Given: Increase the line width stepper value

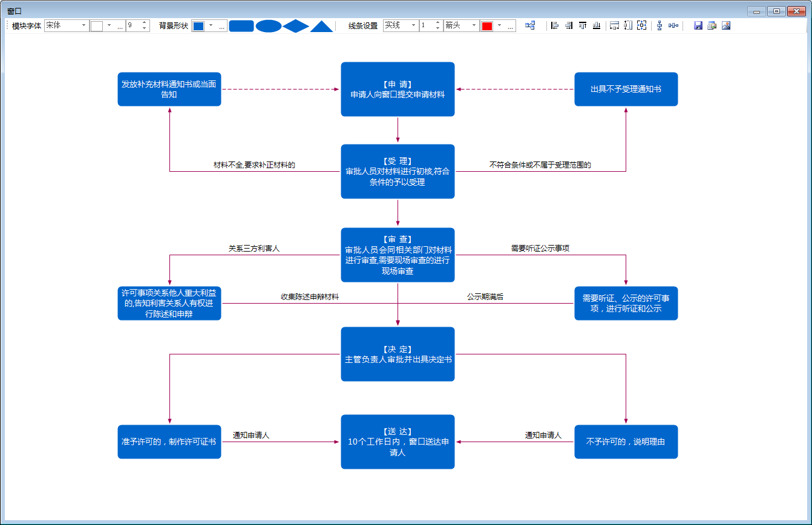Looking at the screenshot, I should 437,23.
